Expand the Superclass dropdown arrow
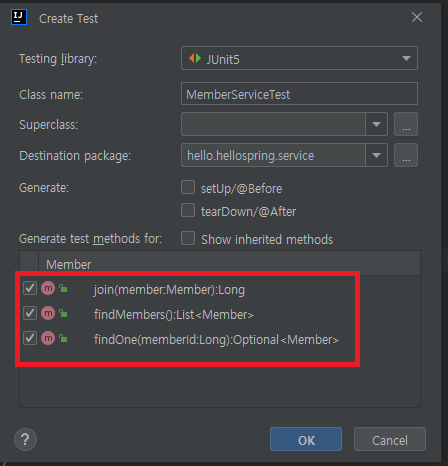 (x=376, y=124)
